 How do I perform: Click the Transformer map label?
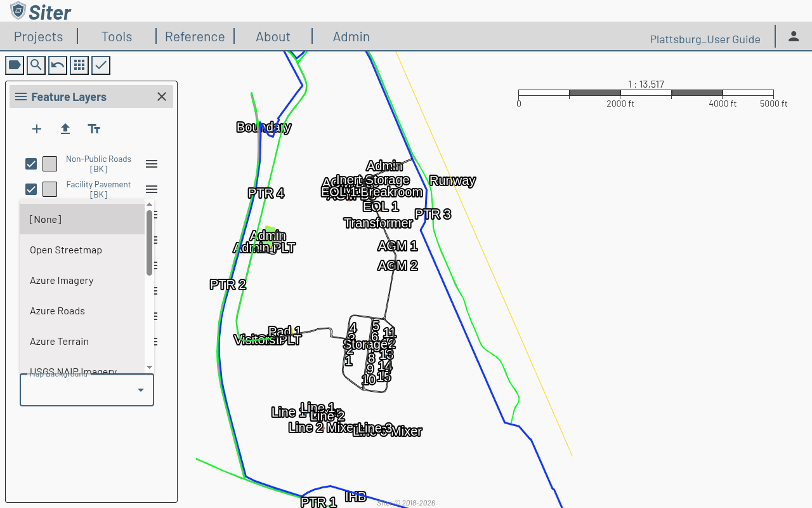[378, 223]
